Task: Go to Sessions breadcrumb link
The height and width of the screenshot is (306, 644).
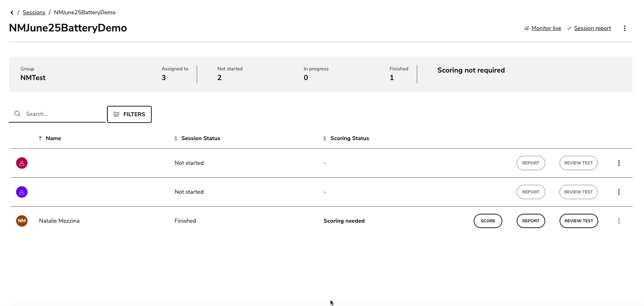Action: [x=34, y=13]
